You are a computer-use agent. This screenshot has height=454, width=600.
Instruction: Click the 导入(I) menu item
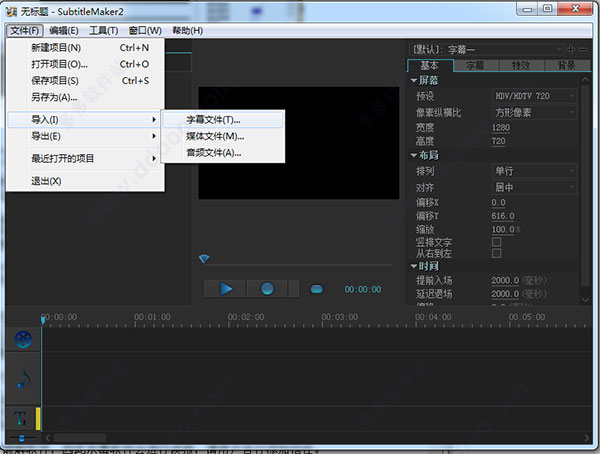coord(85,120)
